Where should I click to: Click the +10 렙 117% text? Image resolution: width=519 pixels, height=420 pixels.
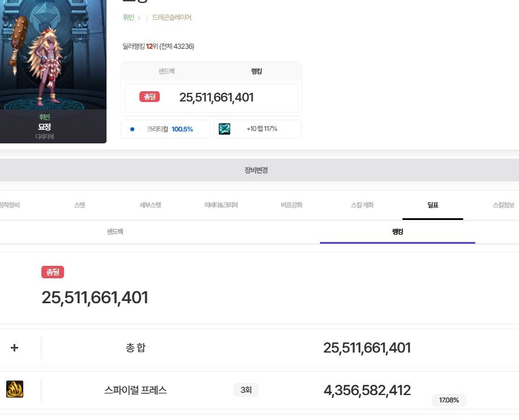262,129
